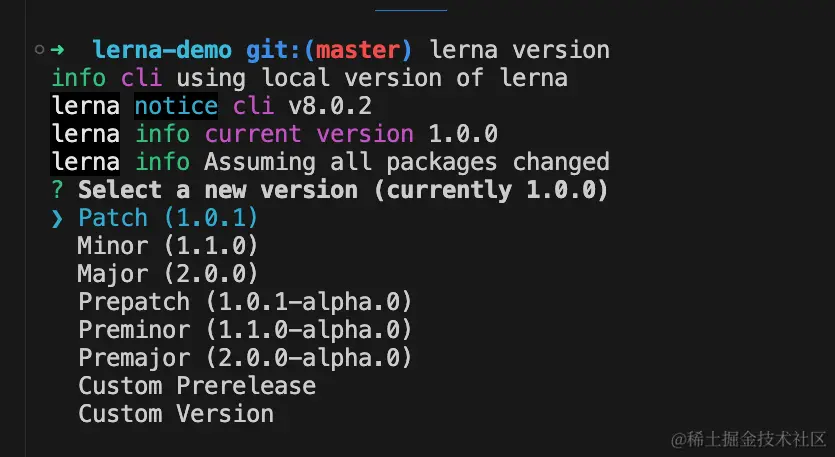Click the typed lerna version command

click(520, 50)
